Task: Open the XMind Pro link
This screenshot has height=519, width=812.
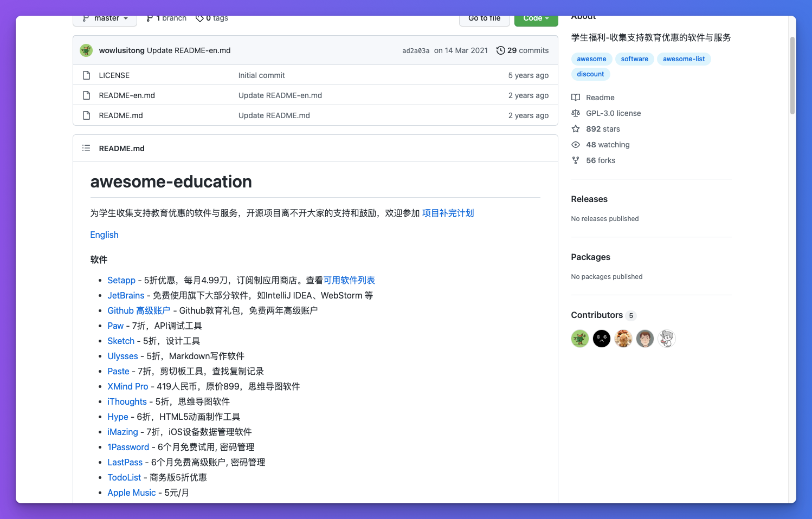Action: [128, 387]
